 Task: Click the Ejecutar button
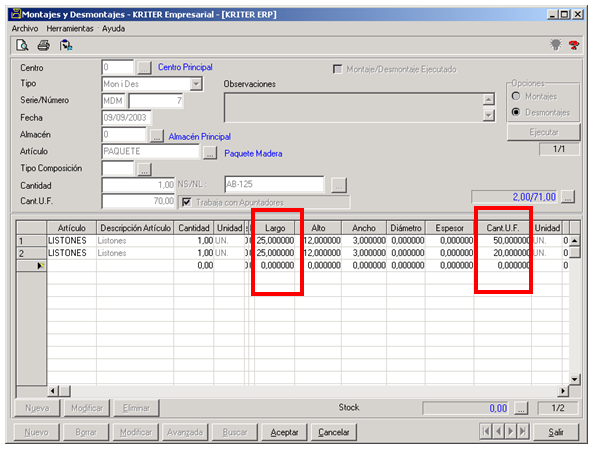[x=544, y=132]
